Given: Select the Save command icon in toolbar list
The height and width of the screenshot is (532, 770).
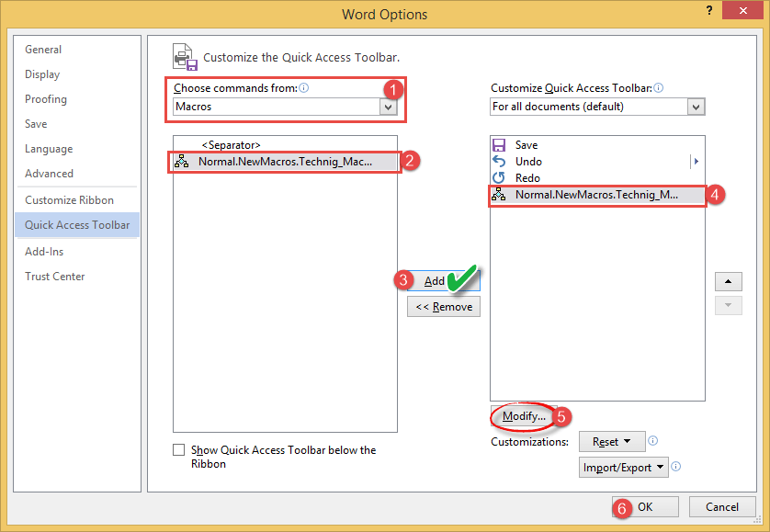Looking at the screenshot, I should [x=499, y=144].
